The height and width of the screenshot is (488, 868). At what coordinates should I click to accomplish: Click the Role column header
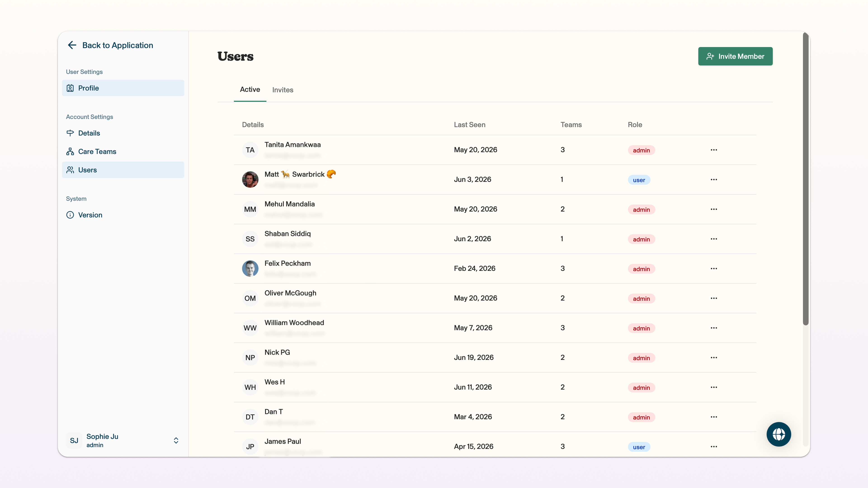[x=635, y=125]
